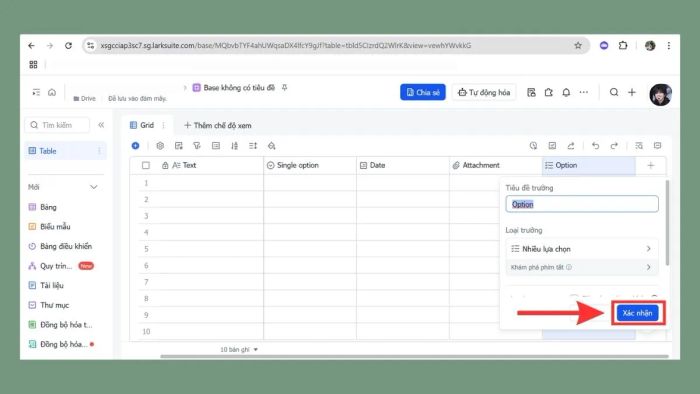The image size is (700, 394).
Task: Click the Drive breadcrumb link
Action: (84, 99)
